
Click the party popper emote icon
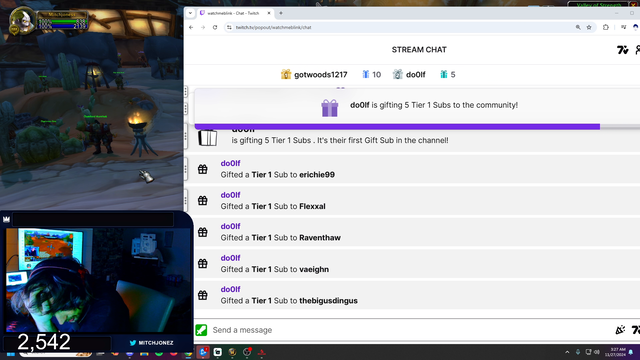[620, 329]
